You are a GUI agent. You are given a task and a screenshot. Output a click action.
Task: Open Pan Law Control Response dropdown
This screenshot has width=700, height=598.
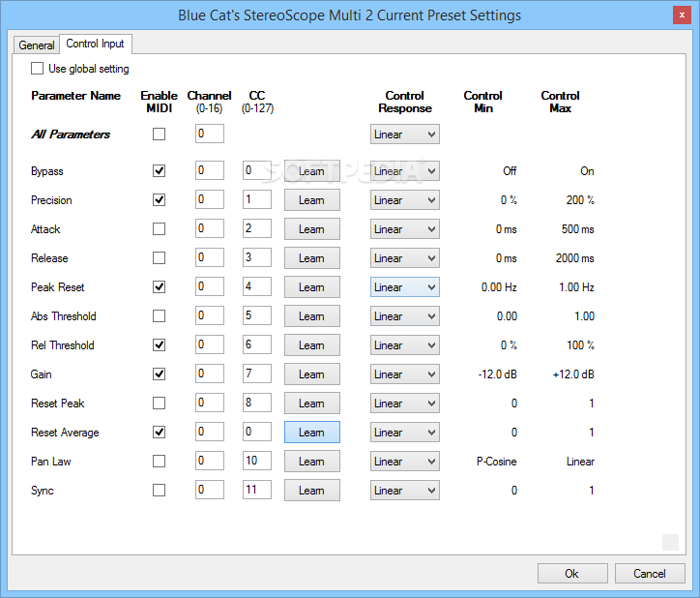coord(405,462)
